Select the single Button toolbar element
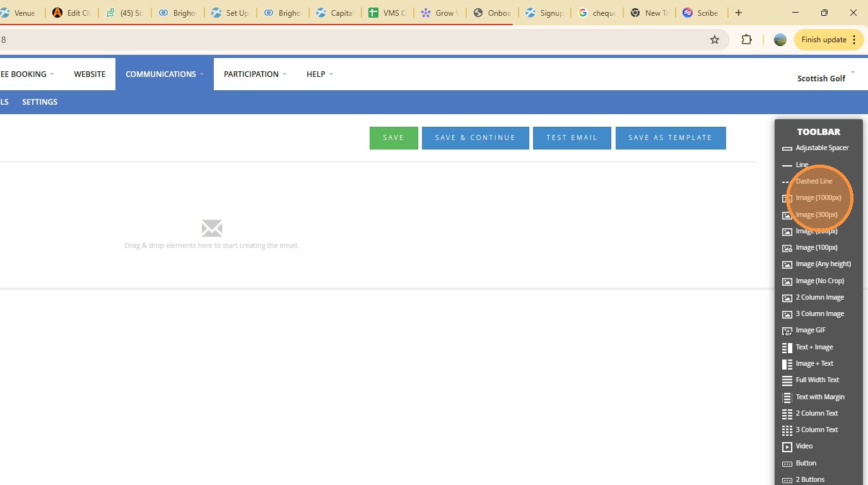This screenshot has width=868, height=485. click(x=799, y=463)
